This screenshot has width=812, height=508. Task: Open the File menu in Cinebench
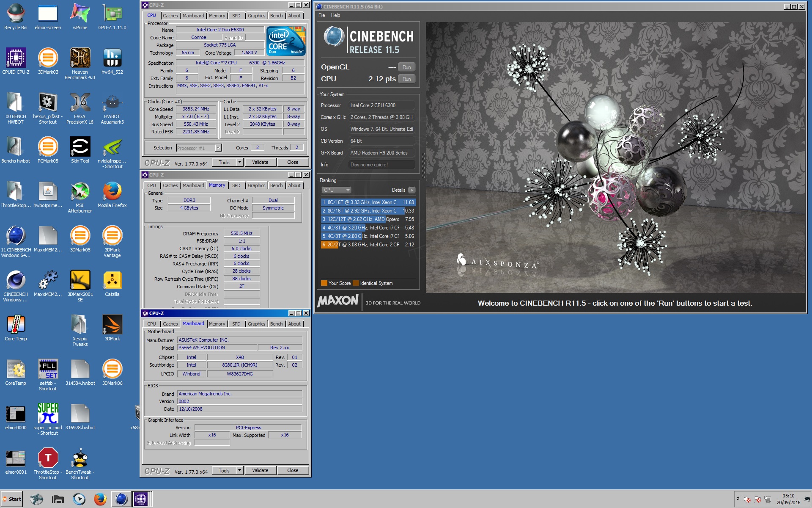322,15
